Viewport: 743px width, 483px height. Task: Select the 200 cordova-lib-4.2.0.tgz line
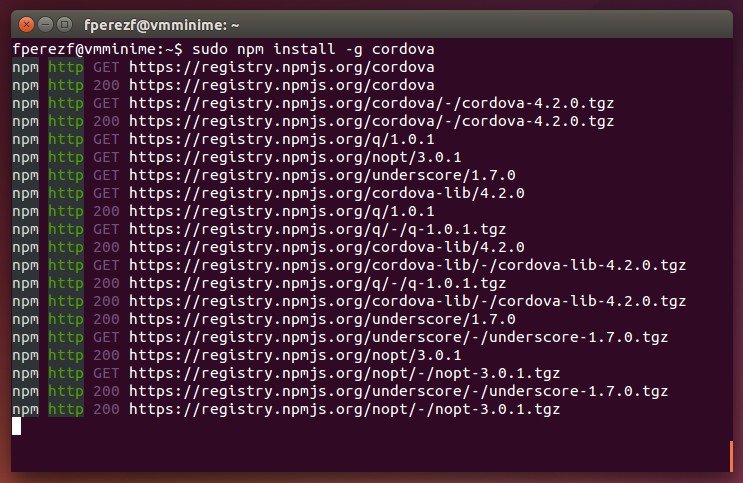(x=349, y=301)
